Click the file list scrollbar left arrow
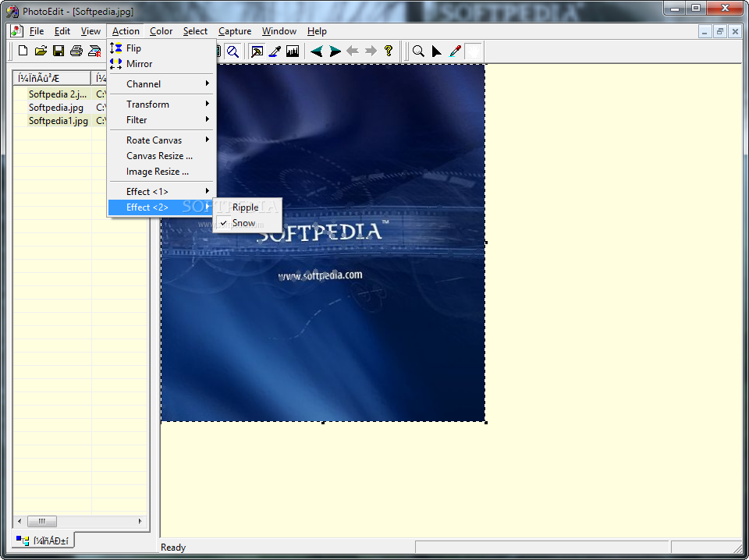The width and height of the screenshot is (749, 560). 20,521
